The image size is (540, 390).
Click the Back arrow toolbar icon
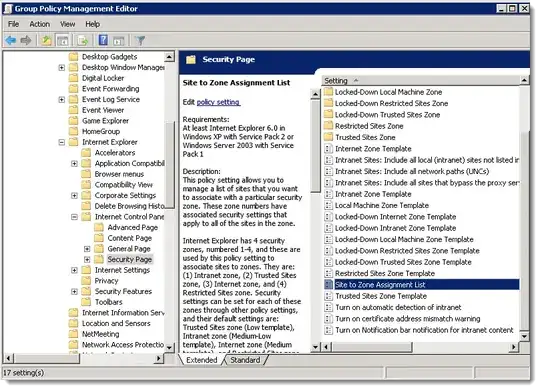[x=11, y=40]
